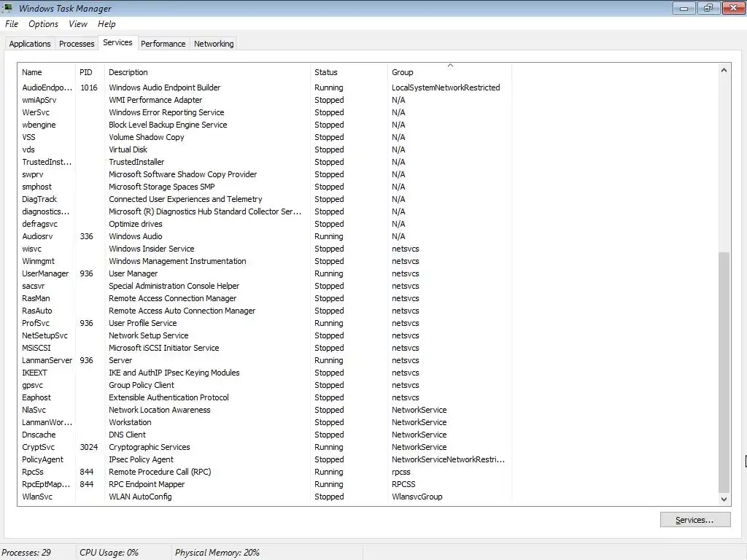Image resolution: width=747 pixels, height=560 pixels.
Task: Click the vertical scrollbar thumb
Action: point(724,372)
